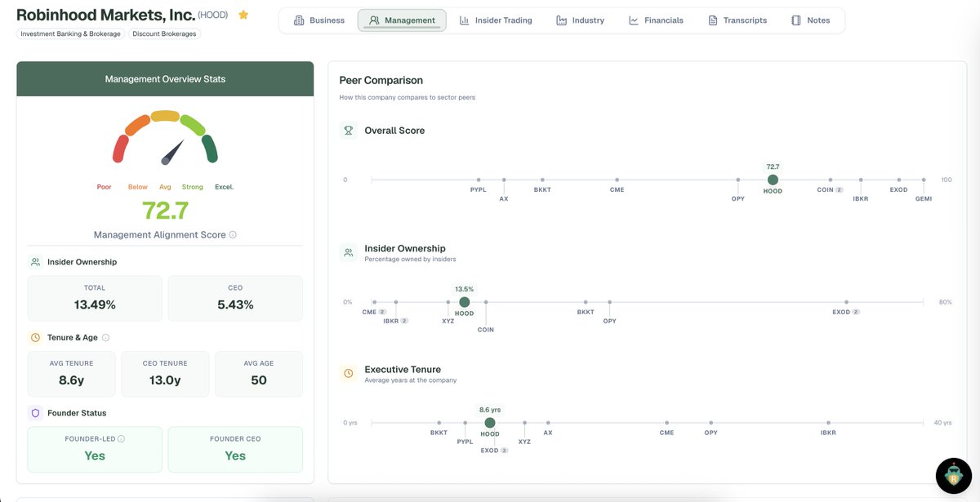This screenshot has width=980, height=502.
Task: Select IBKR point on Executive Tenure line
Action: click(828, 423)
